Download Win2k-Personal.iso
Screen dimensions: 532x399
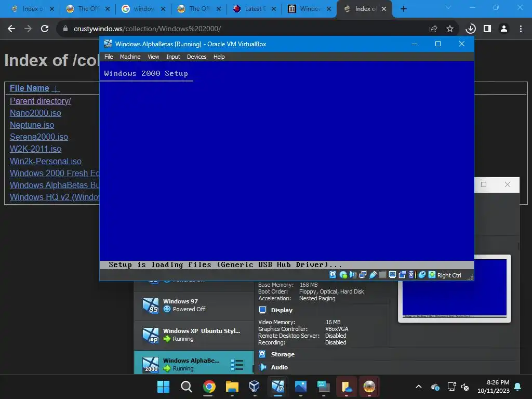(x=46, y=162)
